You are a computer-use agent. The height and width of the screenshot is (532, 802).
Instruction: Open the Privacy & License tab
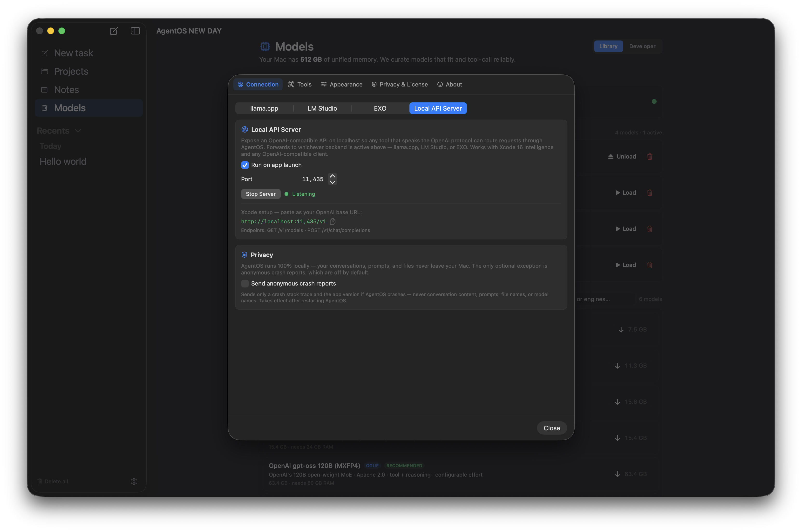pos(400,85)
